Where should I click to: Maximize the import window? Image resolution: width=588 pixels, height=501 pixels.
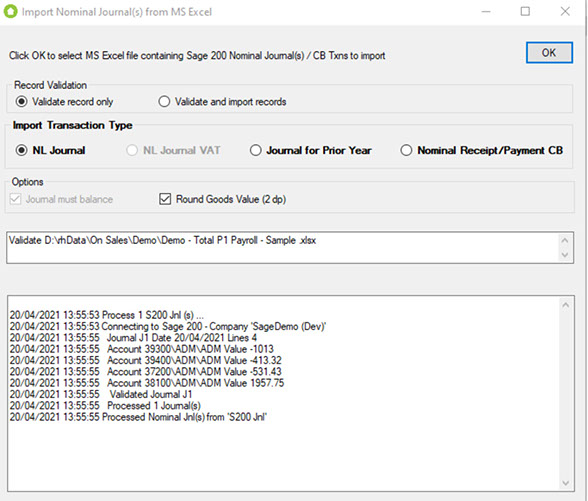(x=525, y=12)
